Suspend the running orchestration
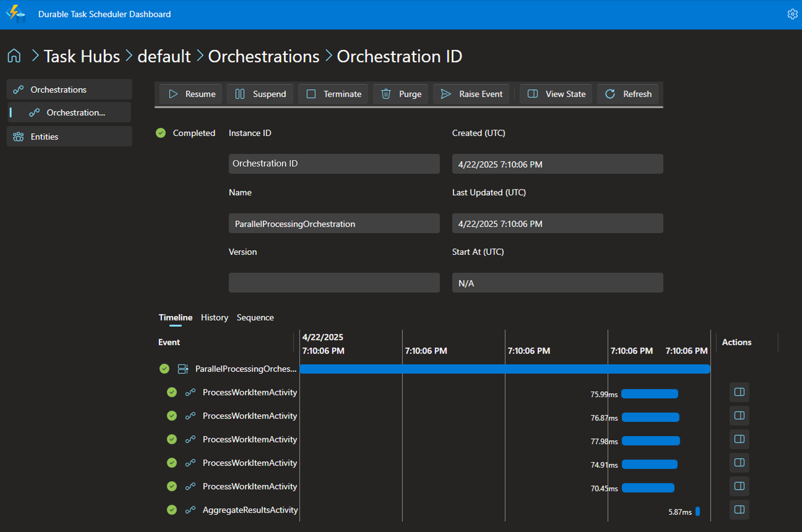Image resolution: width=802 pixels, height=532 pixels. pos(260,94)
